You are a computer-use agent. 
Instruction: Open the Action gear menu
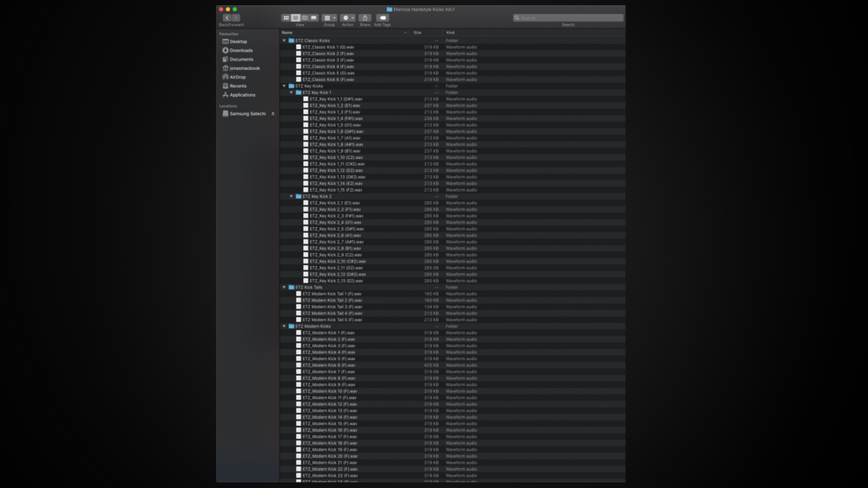348,17
